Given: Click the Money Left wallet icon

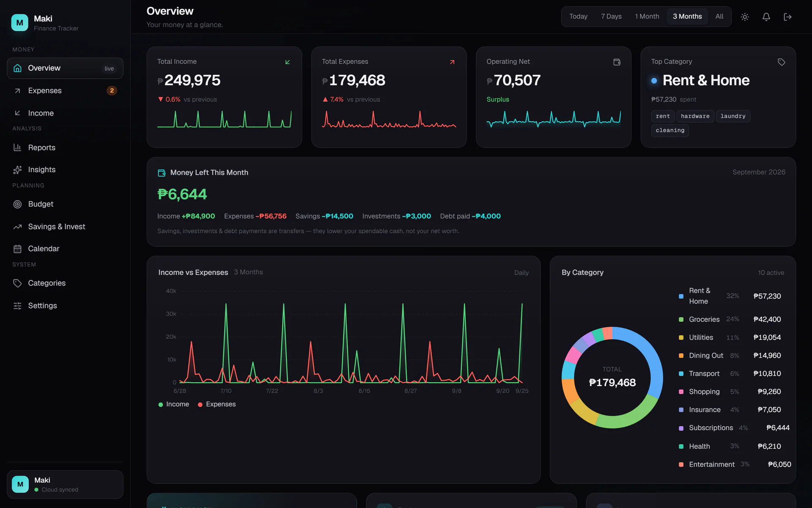Looking at the screenshot, I should 162,173.
